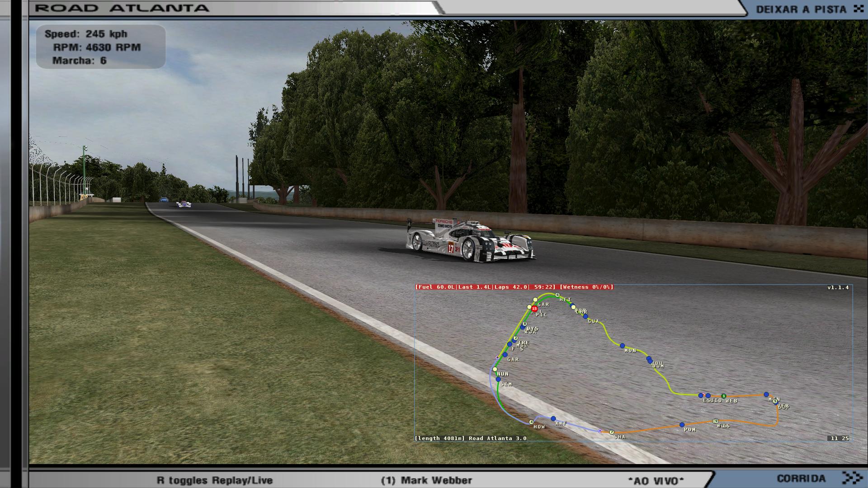Select the blue MON car dot on map
868x488 pixels.
(622, 346)
